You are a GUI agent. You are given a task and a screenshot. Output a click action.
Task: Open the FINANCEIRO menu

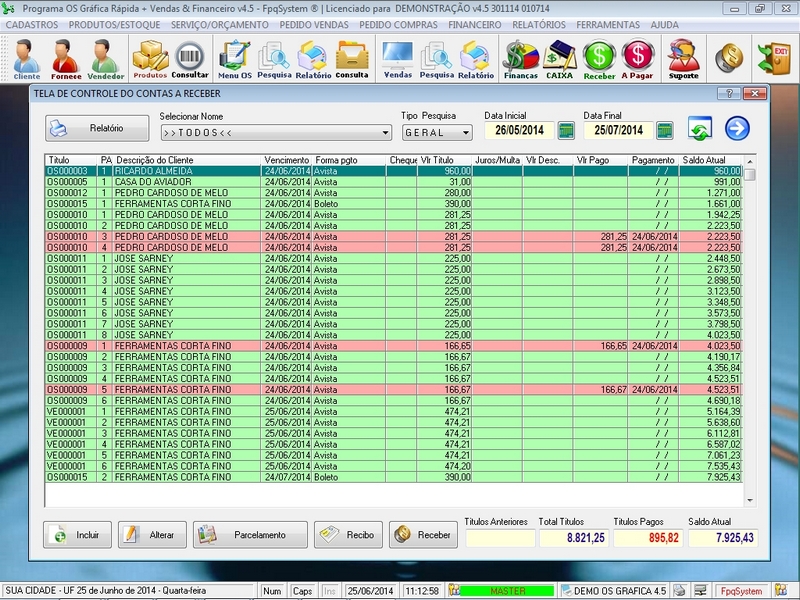(475, 24)
